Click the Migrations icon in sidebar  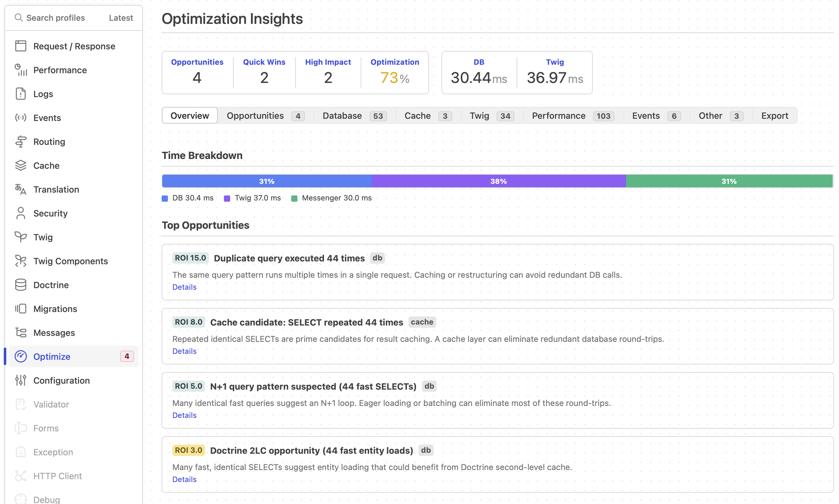20,308
